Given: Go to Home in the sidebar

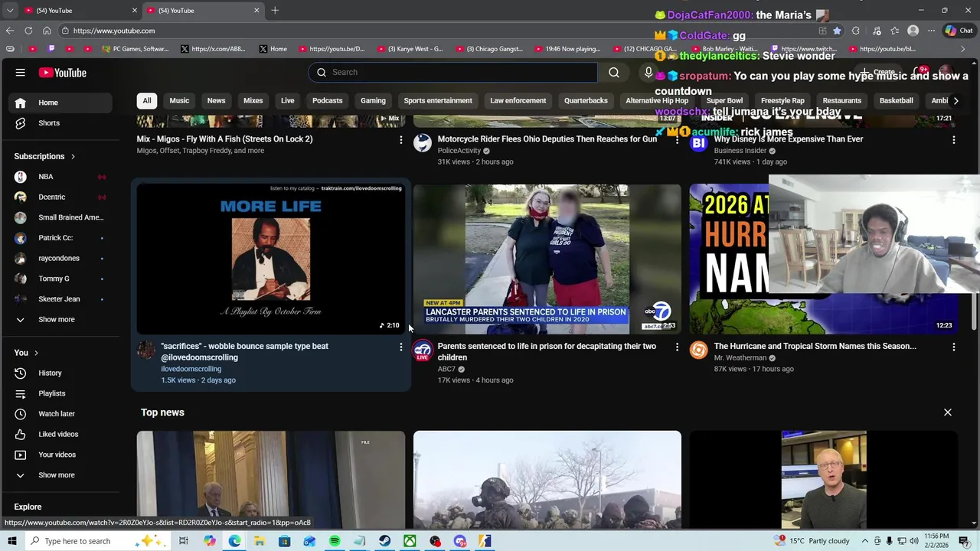Looking at the screenshot, I should (x=59, y=103).
